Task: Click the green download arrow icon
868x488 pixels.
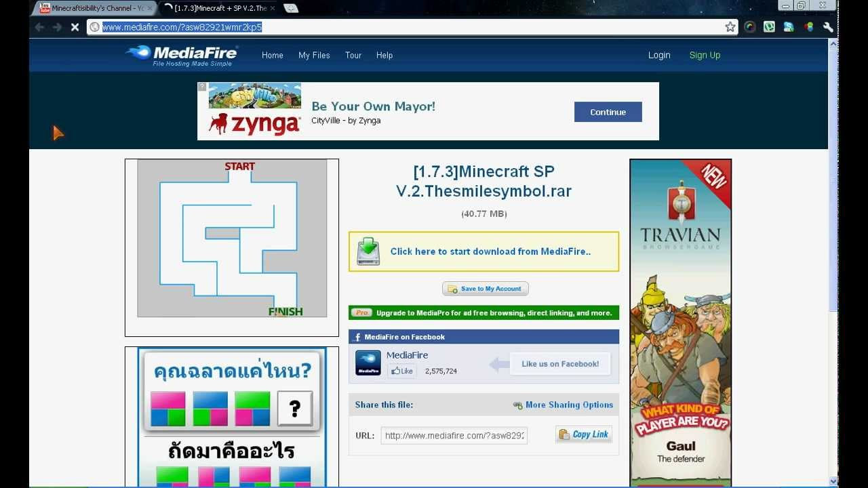Action: (x=368, y=251)
